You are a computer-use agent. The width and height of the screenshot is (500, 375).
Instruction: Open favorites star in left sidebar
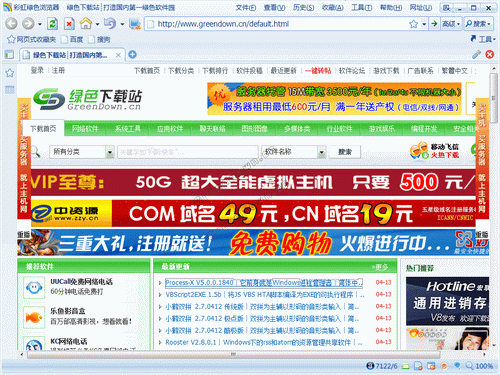(9, 73)
